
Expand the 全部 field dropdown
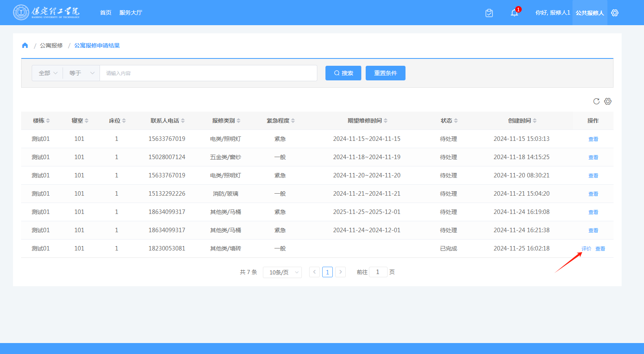(x=48, y=73)
